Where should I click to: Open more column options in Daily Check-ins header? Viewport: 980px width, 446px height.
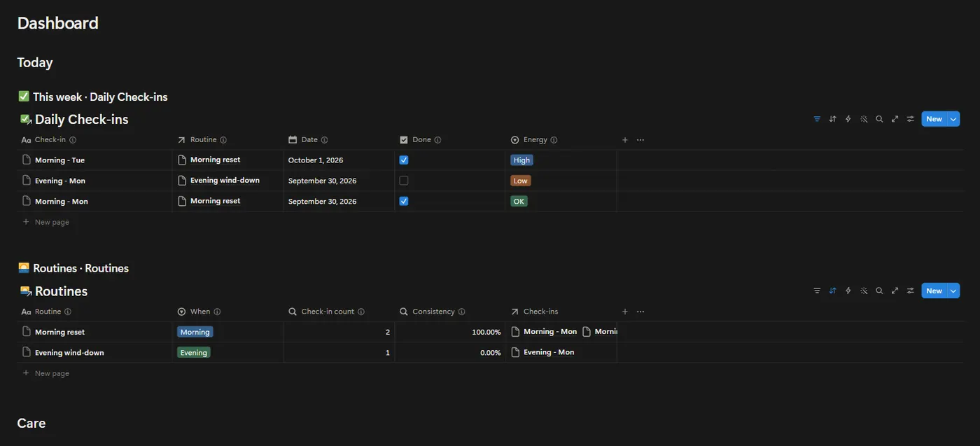pos(640,140)
